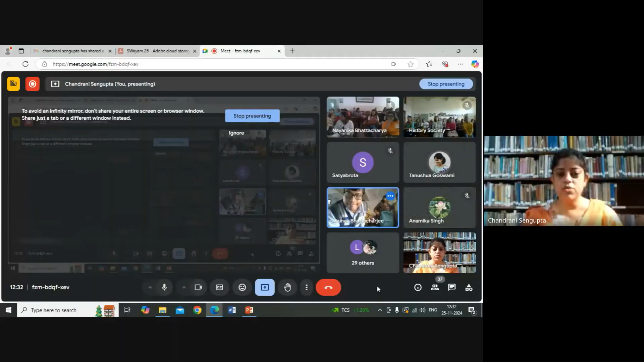Open PowerPoint from the Windows taskbar

pyautogui.click(x=249, y=310)
